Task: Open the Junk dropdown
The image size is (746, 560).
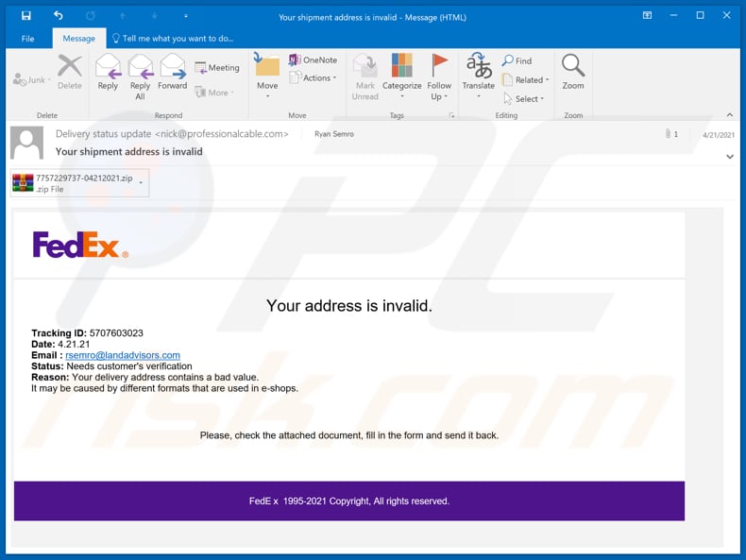Action: coord(31,80)
